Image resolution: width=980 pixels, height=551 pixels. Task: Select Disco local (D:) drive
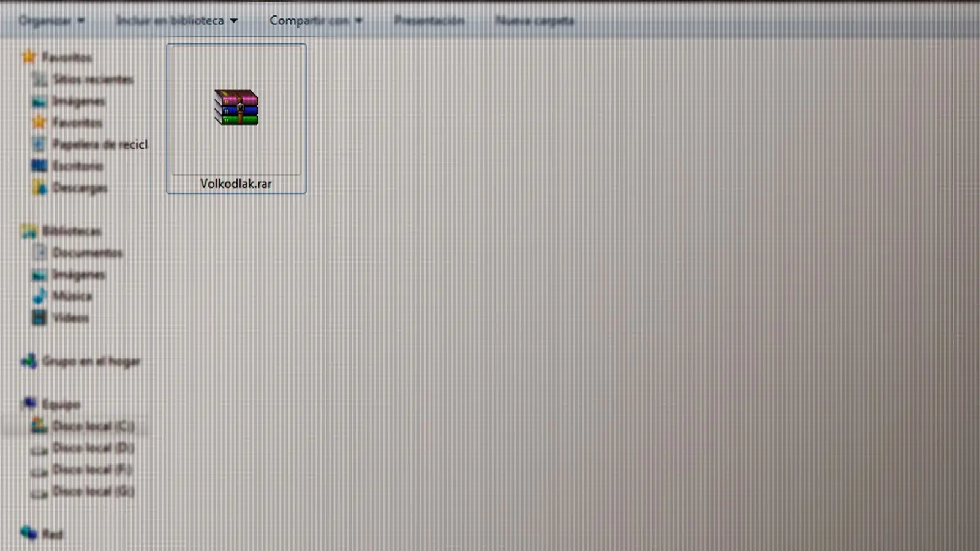tap(93, 448)
